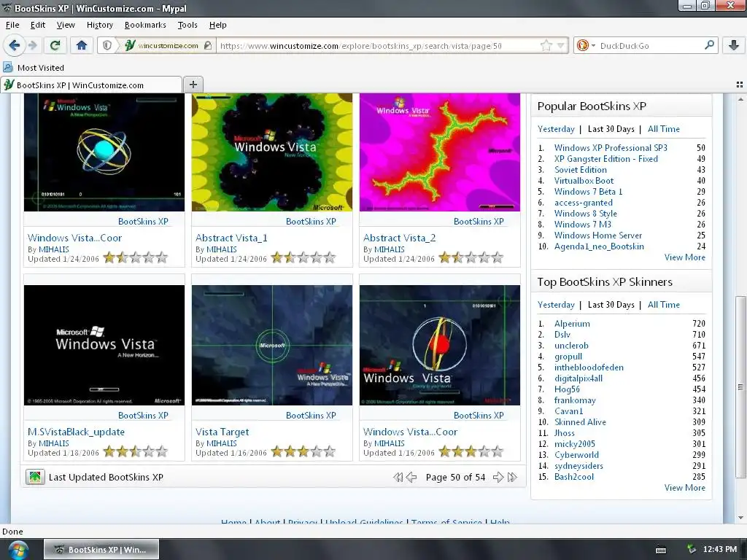
Task: Open skinner Alperium's profile link
Action: (572, 323)
